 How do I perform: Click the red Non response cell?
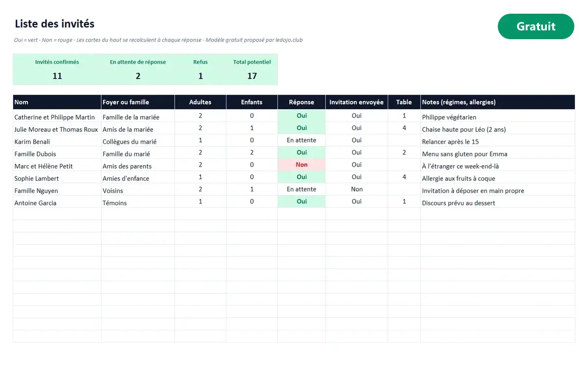(301, 165)
